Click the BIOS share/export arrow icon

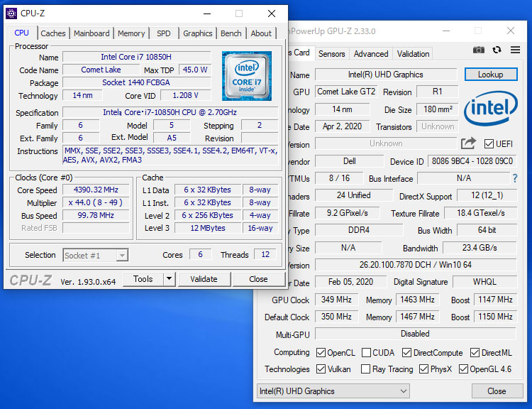(468, 143)
